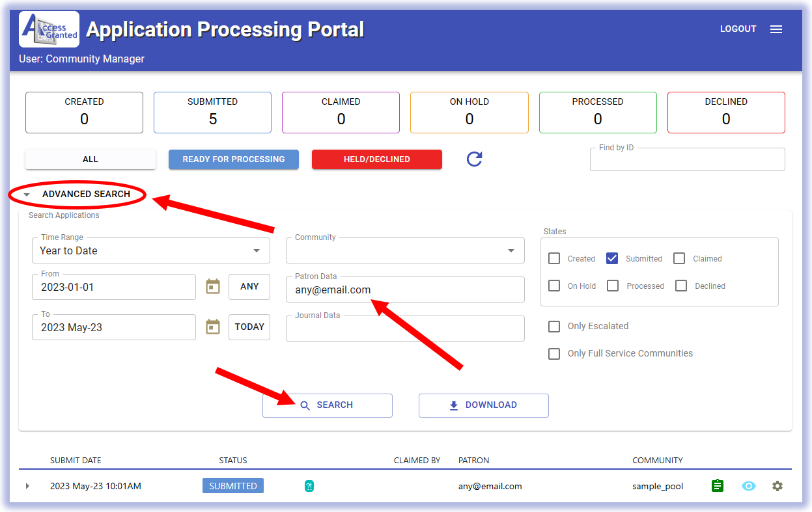
Task: Check the Processed state checkbox
Action: [613, 286]
